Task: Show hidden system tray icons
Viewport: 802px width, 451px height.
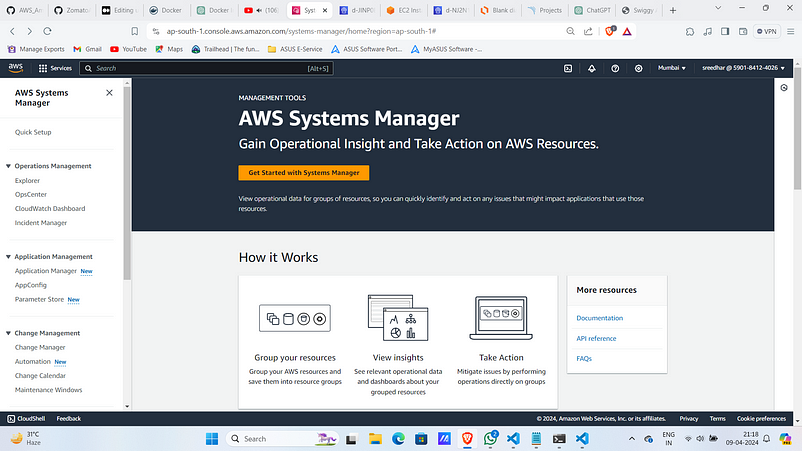Action: [x=632, y=439]
